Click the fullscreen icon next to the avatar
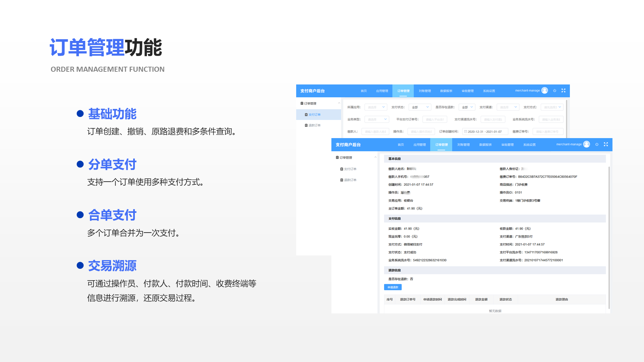 point(563,90)
